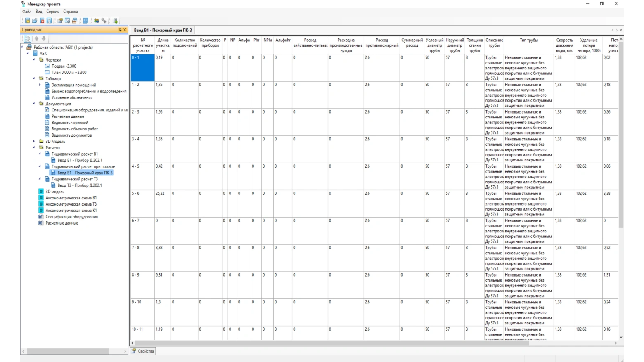Click the table's horizontal scrollbar
The width and height of the screenshot is (644, 362).
[330, 343]
